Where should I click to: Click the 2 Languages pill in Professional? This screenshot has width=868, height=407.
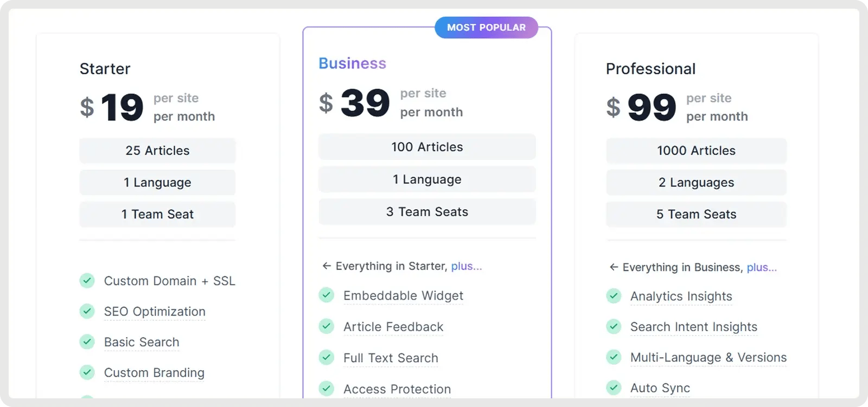click(x=696, y=183)
